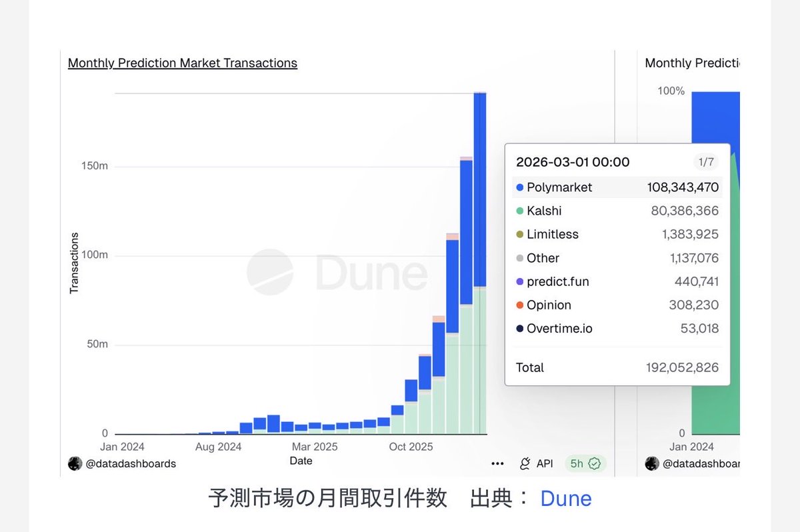Open the three-dots chart options menu
800x532 pixels.
coord(497,463)
